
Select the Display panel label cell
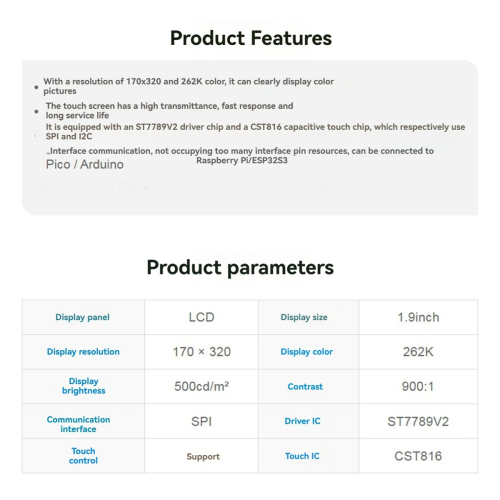pyautogui.click(x=82, y=317)
